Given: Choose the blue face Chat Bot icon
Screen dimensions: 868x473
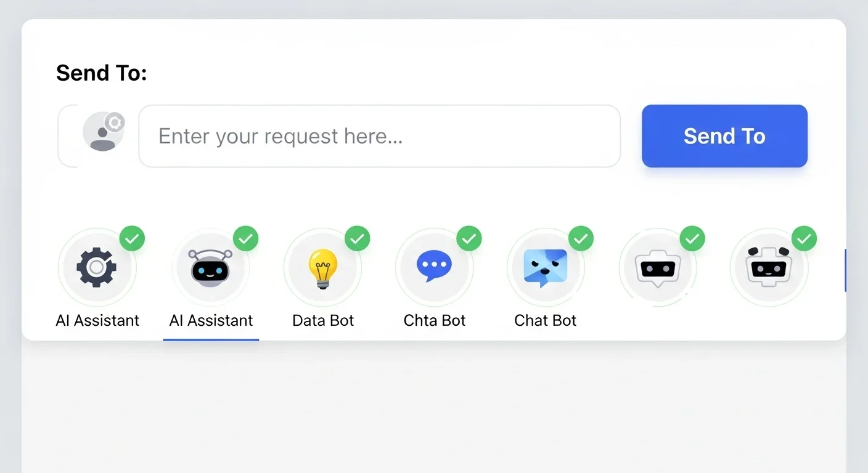Looking at the screenshot, I should coord(546,267).
